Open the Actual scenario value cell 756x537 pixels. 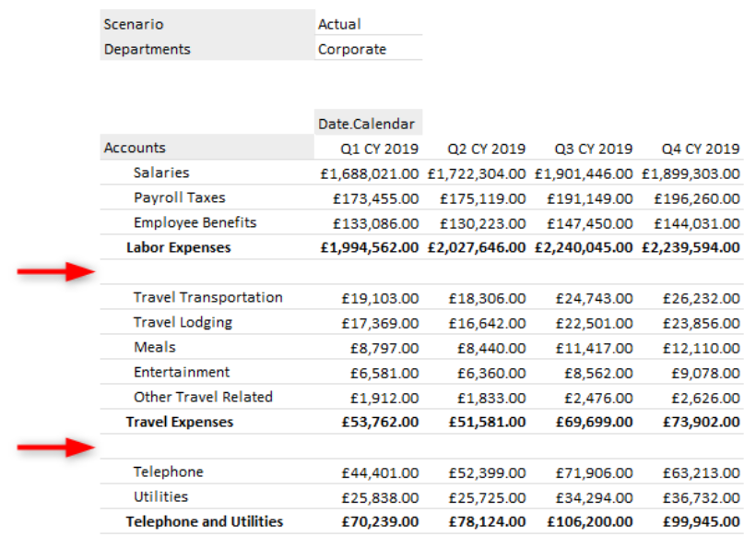coord(339,24)
